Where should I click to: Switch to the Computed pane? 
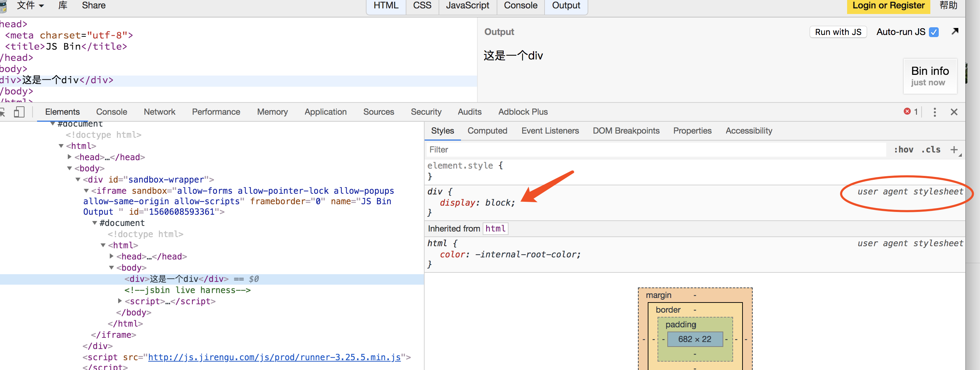point(487,131)
